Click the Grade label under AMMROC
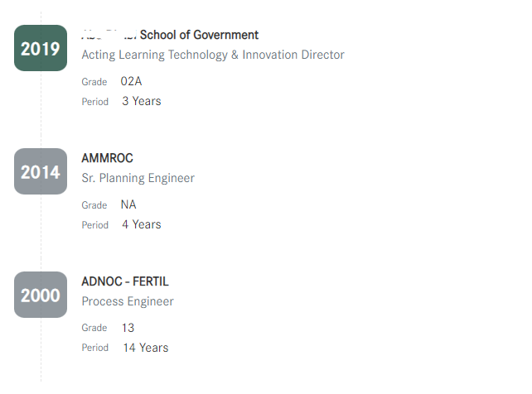Screen dimensions: 532x394 pyautogui.click(x=94, y=205)
